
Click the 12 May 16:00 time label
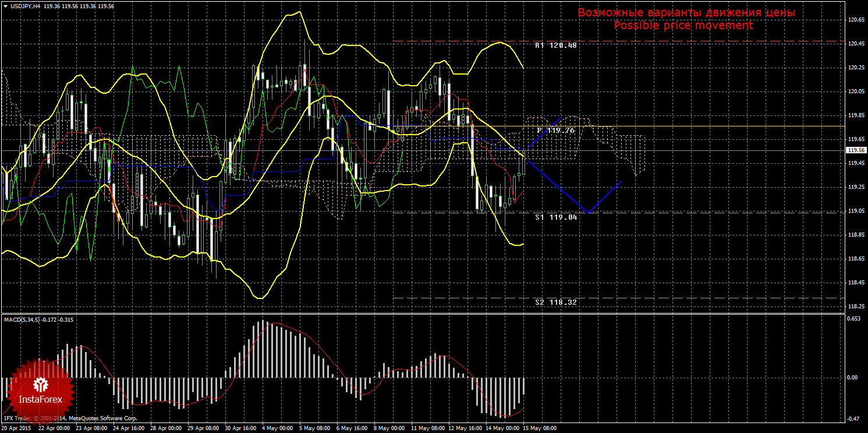point(465,428)
